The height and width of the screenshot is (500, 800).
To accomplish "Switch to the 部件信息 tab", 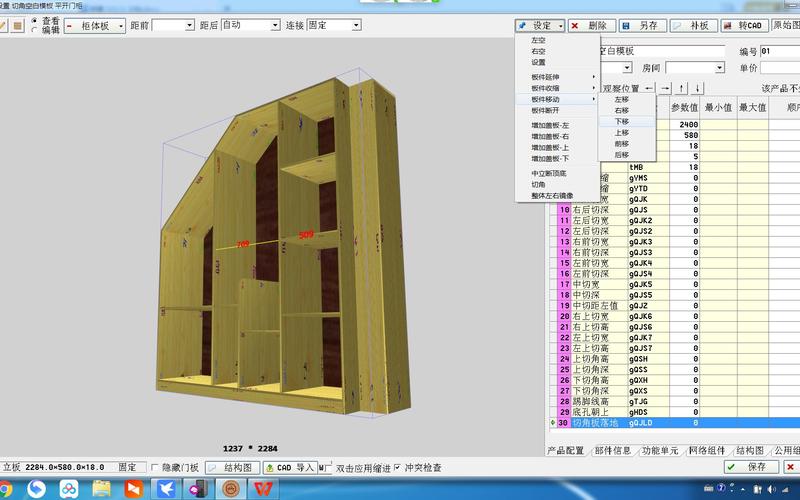I will [613, 451].
